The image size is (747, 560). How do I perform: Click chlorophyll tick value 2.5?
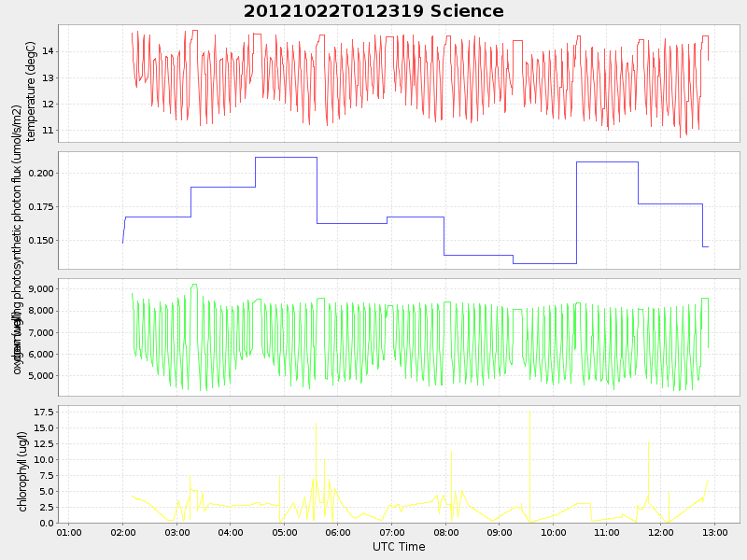click(x=46, y=507)
